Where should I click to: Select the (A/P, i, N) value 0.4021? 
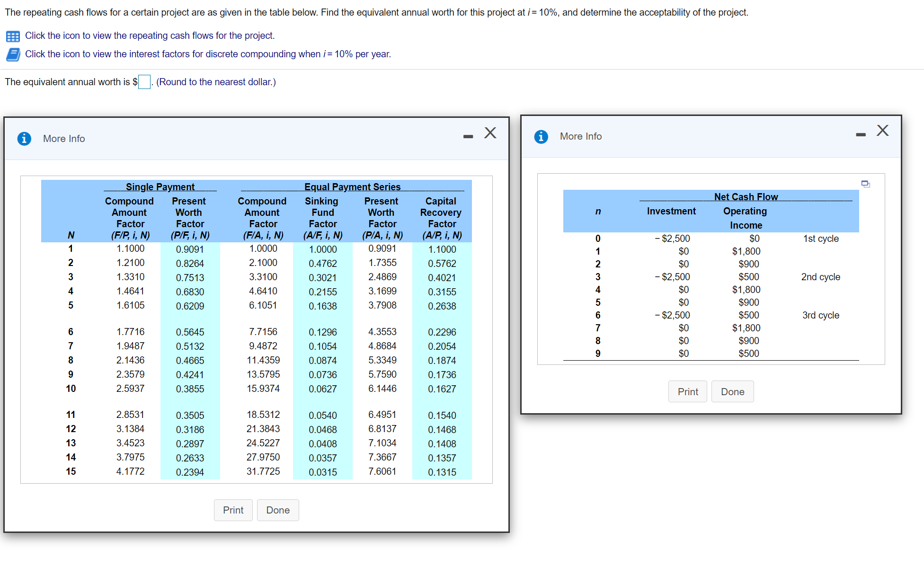pyautogui.click(x=442, y=278)
